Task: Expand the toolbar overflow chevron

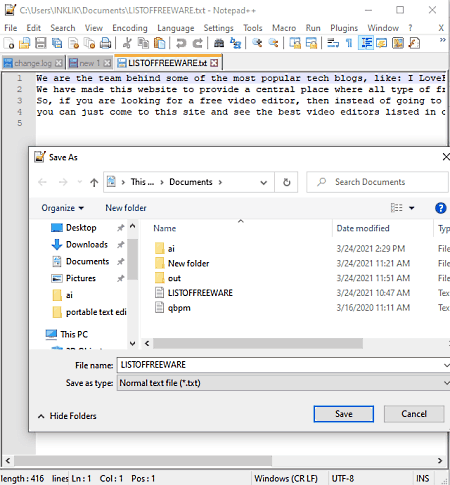Action: click(443, 40)
